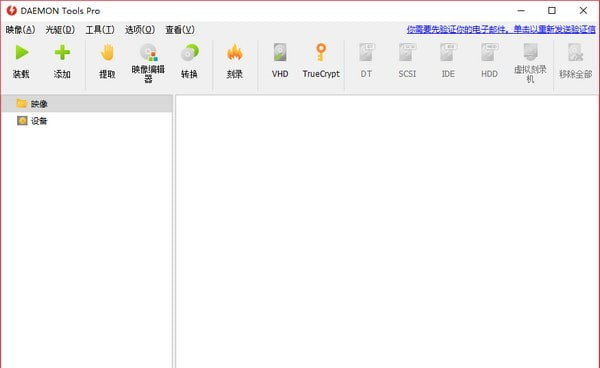Click the HDD virtual drive icon
The height and width of the screenshot is (368, 600).
489,53
